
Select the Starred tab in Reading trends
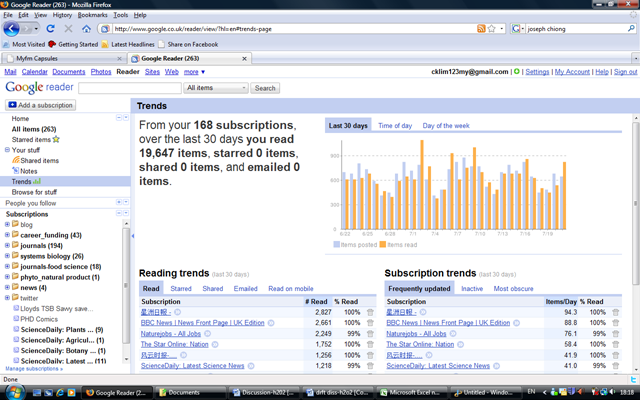181,289
